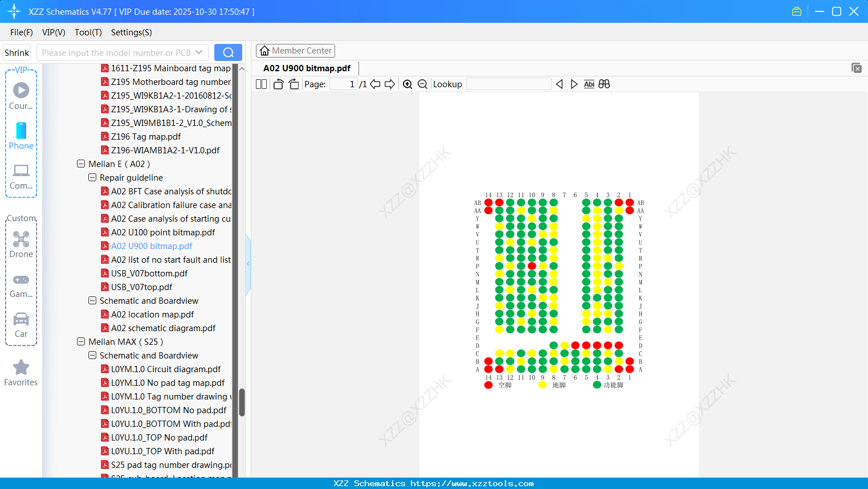This screenshot has width=868, height=489.
Task: Click the Shrink button
Action: [x=17, y=52]
